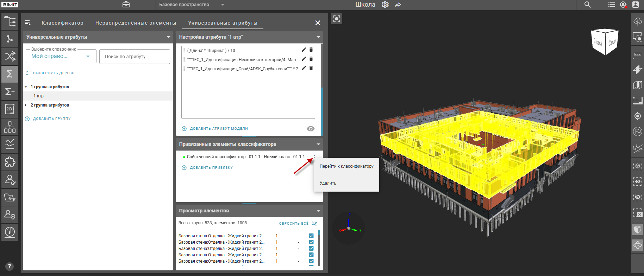Click 'Сбросить всё' link

[294, 224]
